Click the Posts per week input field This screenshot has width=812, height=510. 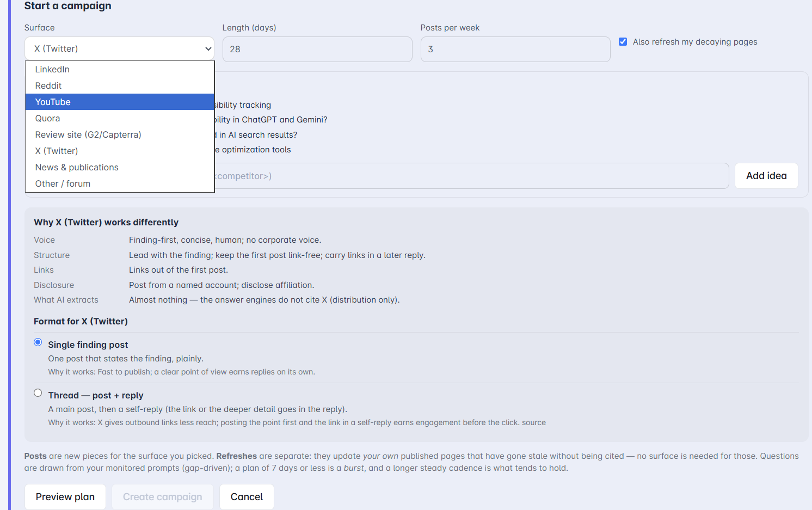tap(515, 49)
